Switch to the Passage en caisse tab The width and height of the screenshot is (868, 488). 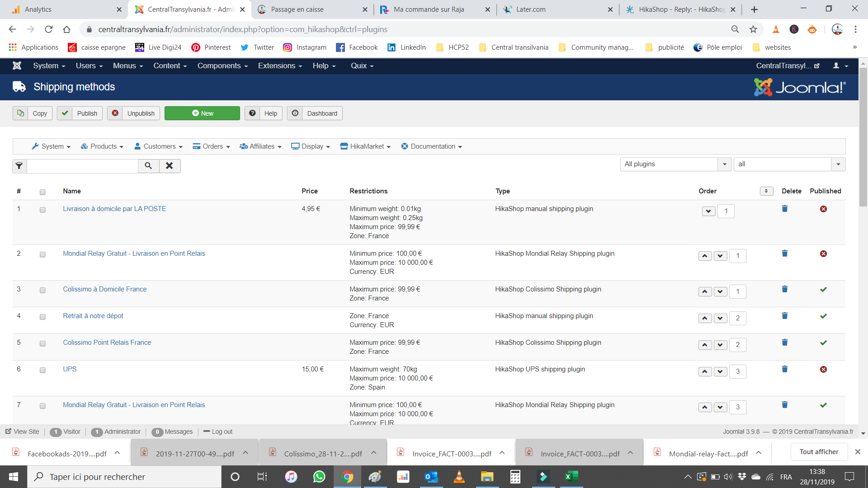297,9
